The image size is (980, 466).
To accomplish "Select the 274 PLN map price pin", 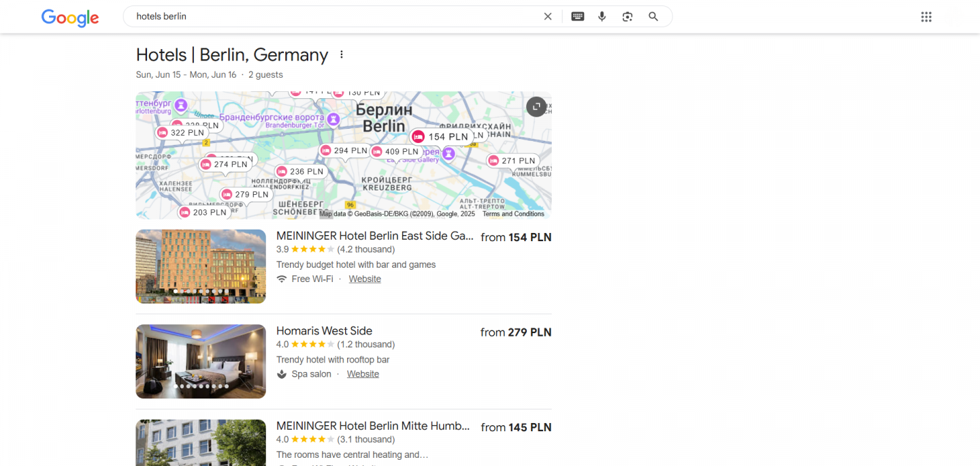I will [225, 164].
